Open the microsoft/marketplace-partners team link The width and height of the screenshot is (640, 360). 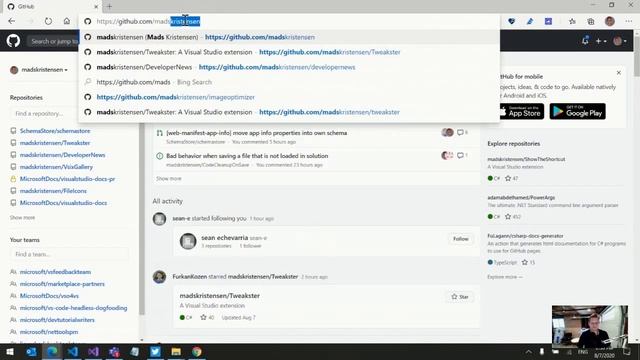coord(62,284)
